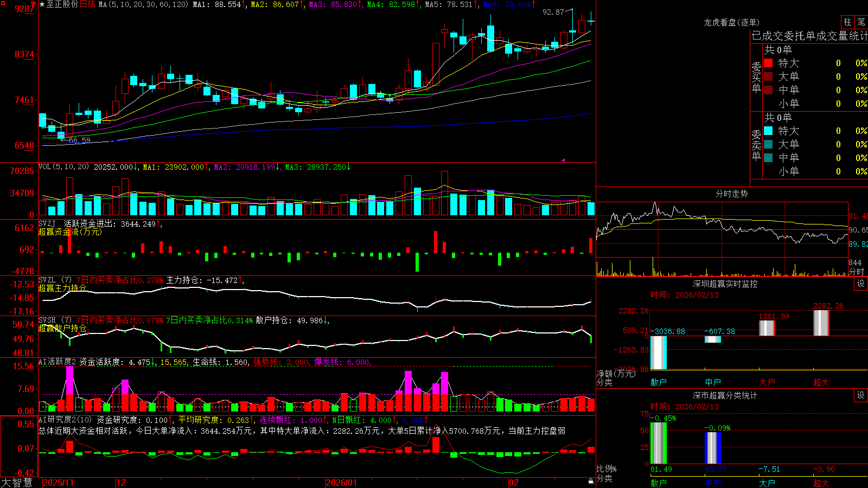Click the 超赢主力持仓 label
Image resolution: width=868 pixels, height=488 pixels.
(x=62, y=288)
